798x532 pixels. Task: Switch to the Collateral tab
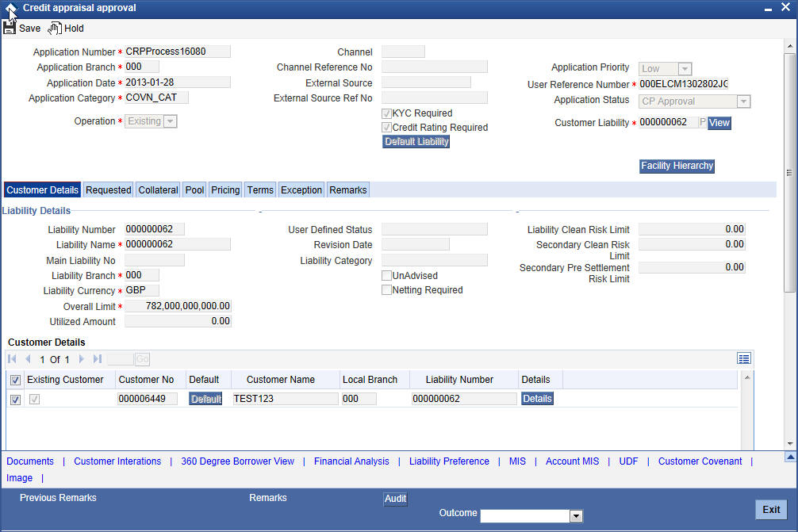click(x=159, y=190)
